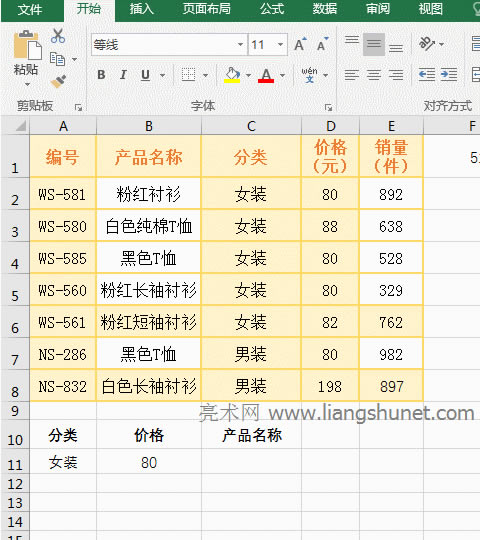Apply red font color A

[x=266, y=75]
